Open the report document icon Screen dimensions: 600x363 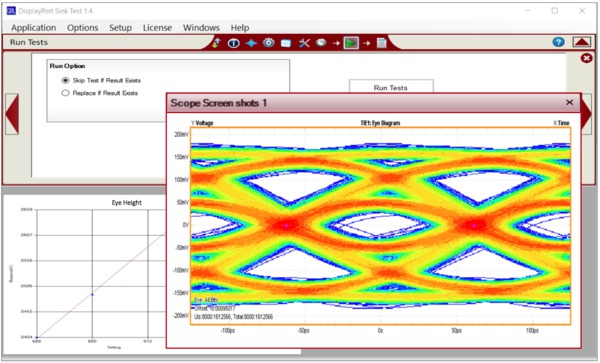pyautogui.click(x=382, y=43)
